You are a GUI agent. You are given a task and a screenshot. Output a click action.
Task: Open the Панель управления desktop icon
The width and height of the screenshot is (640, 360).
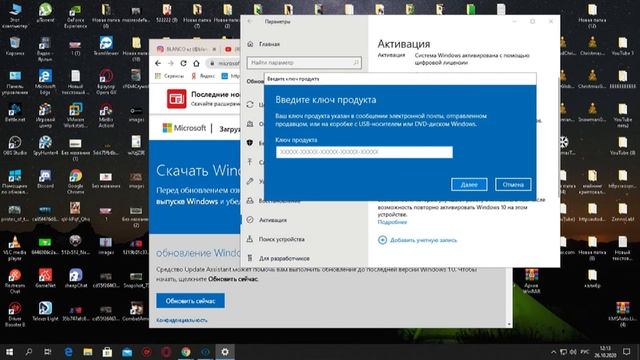coord(15,82)
